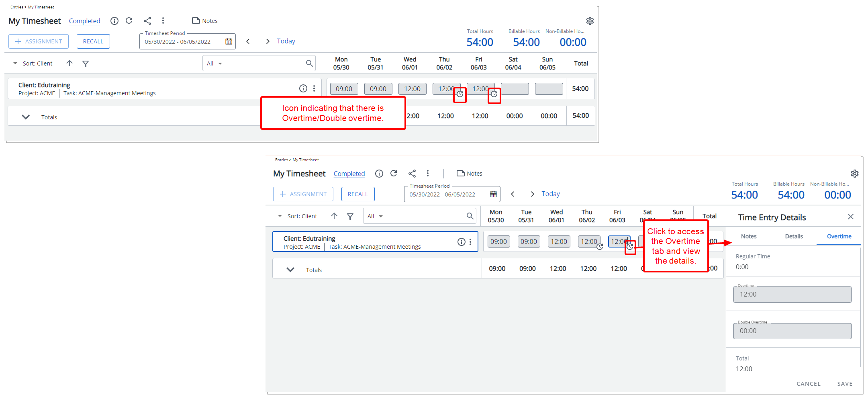
Task: Click the Overtime 12:00 field
Action: [x=792, y=295]
